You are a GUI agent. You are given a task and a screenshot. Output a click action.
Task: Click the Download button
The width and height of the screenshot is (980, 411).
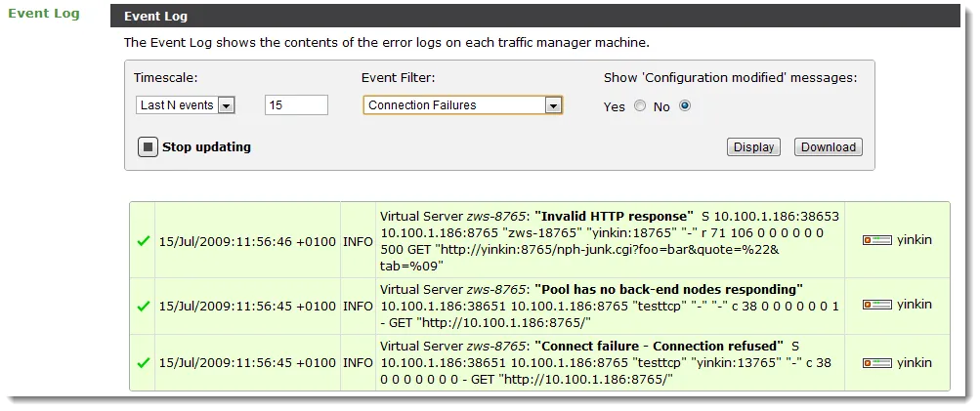pos(829,147)
